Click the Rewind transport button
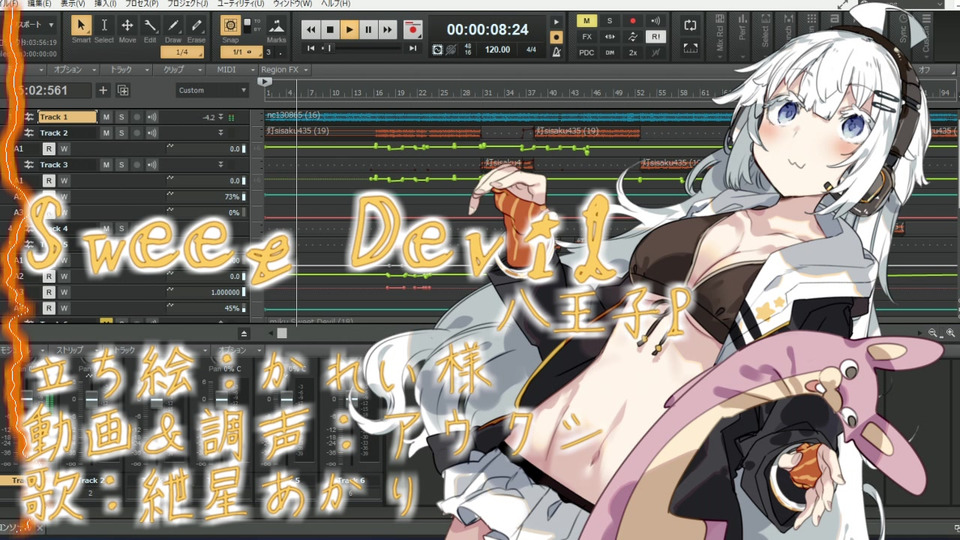 [311, 29]
